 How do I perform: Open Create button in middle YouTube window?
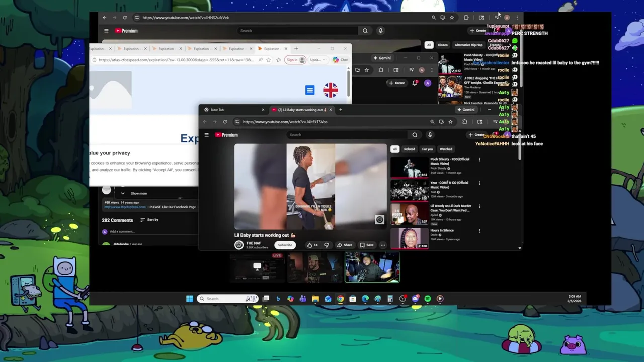[x=396, y=83]
